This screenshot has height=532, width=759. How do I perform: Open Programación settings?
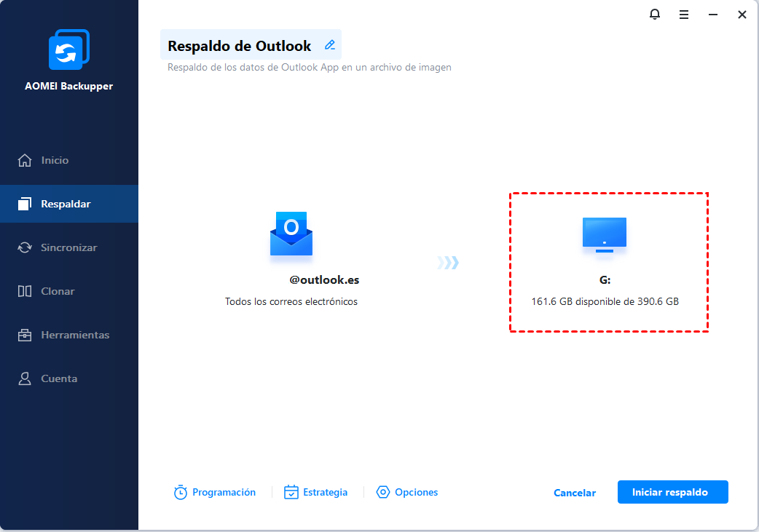(214, 492)
